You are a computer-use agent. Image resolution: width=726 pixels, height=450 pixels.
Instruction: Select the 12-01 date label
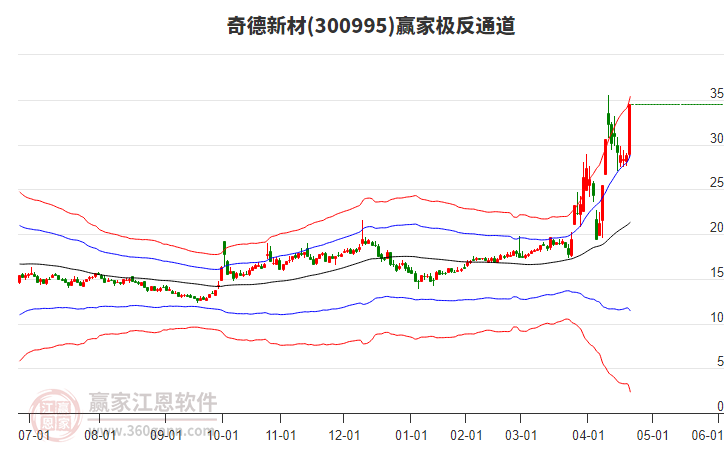click(x=344, y=436)
